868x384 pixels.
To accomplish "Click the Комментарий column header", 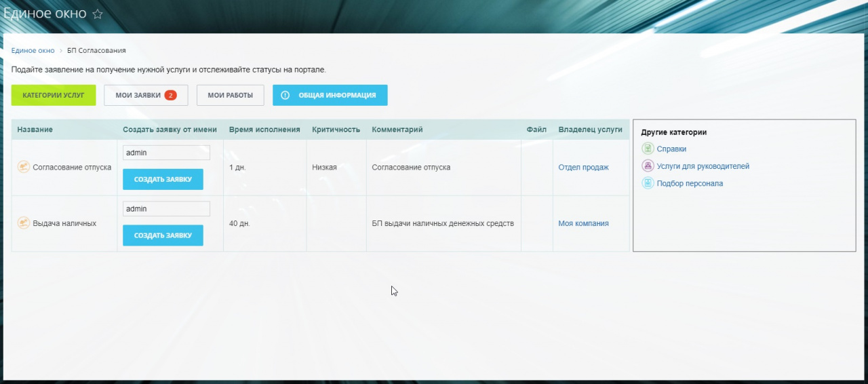I will pyautogui.click(x=397, y=130).
